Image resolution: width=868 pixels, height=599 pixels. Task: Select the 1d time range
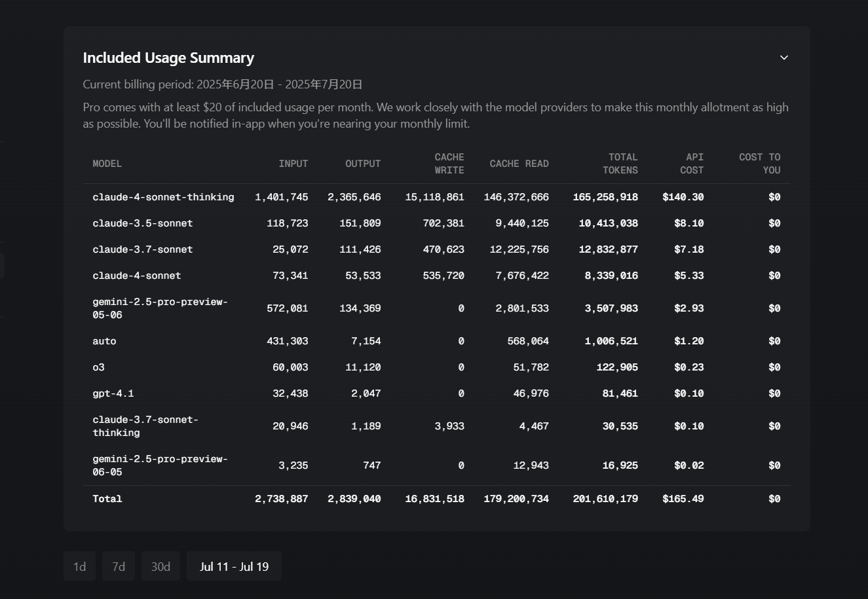80,566
